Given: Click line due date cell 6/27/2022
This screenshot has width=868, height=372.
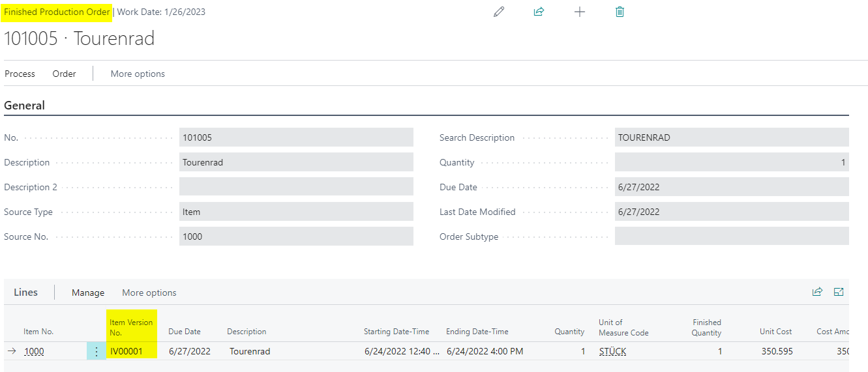Looking at the screenshot, I should (190, 351).
